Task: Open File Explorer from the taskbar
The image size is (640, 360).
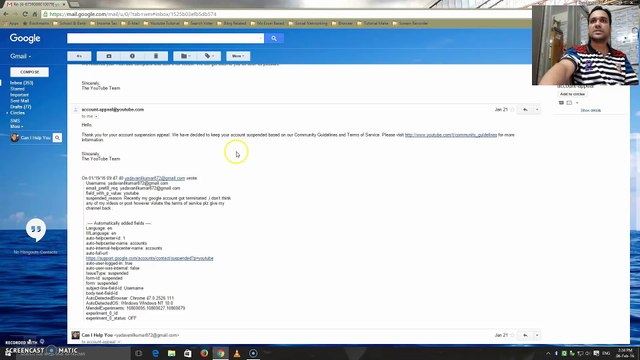Action: 171,353
